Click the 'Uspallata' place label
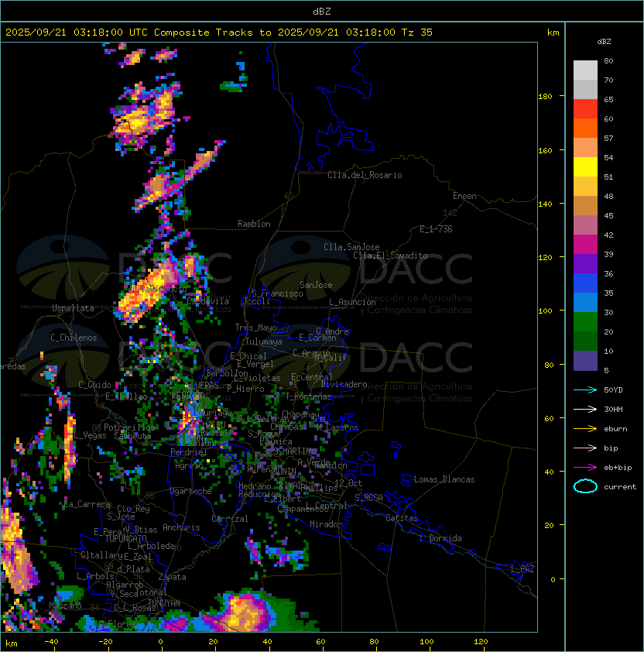 [x=73, y=308]
